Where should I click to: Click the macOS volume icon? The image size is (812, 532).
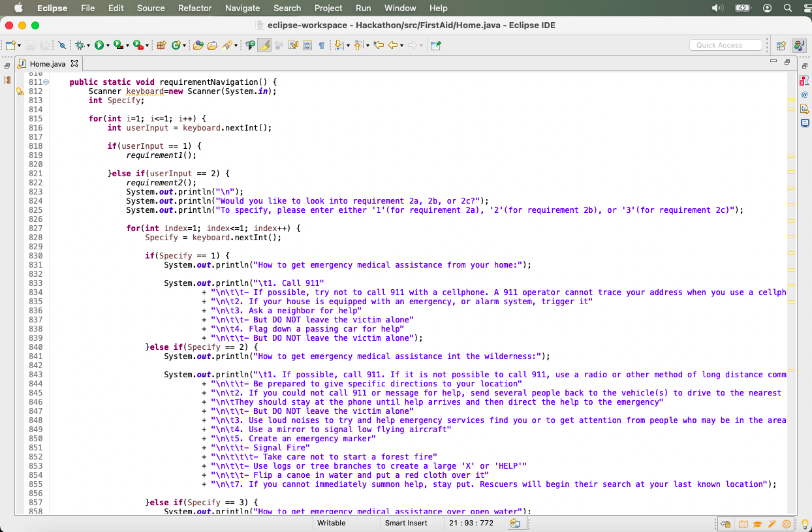pyautogui.click(x=717, y=8)
